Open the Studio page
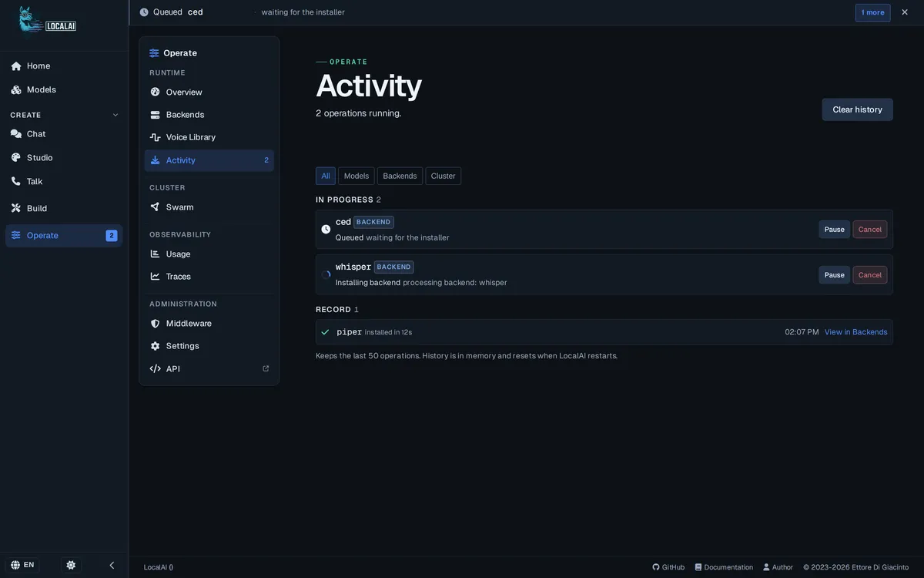This screenshot has width=924, height=578. pos(64,157)
